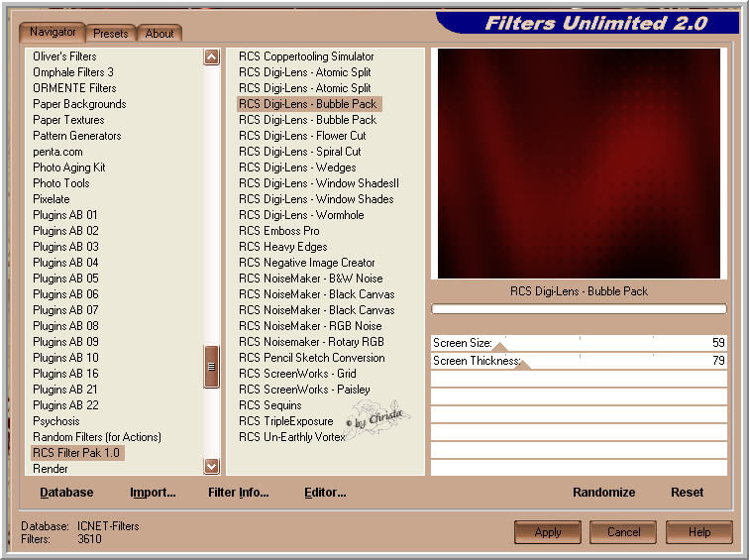The width and height of the screenshot is (749, 560).
Task: Select Pixelate category
Action: coord(52,199)
